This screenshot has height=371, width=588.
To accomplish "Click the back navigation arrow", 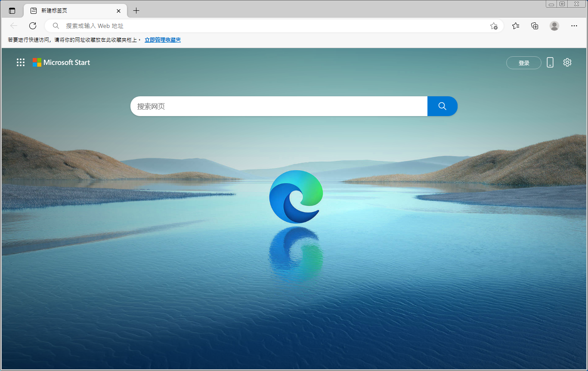I will (14, 26).
